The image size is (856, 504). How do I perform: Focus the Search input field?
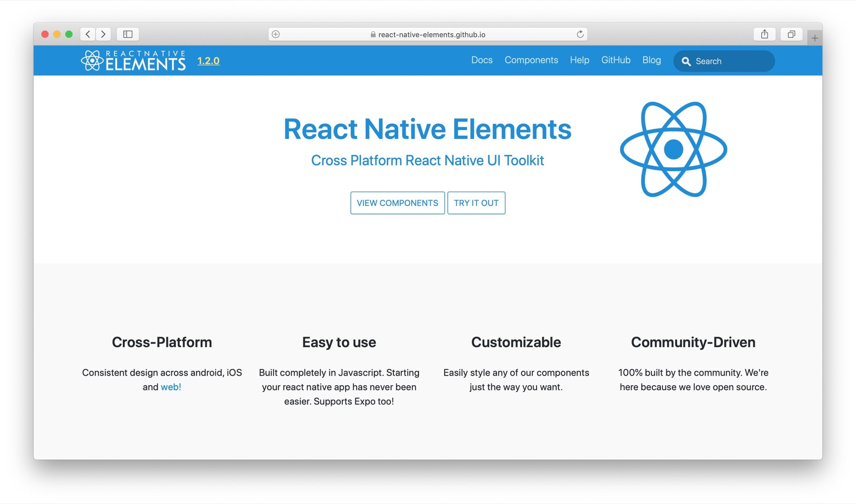pyautogui.click(x=724, y=61)
